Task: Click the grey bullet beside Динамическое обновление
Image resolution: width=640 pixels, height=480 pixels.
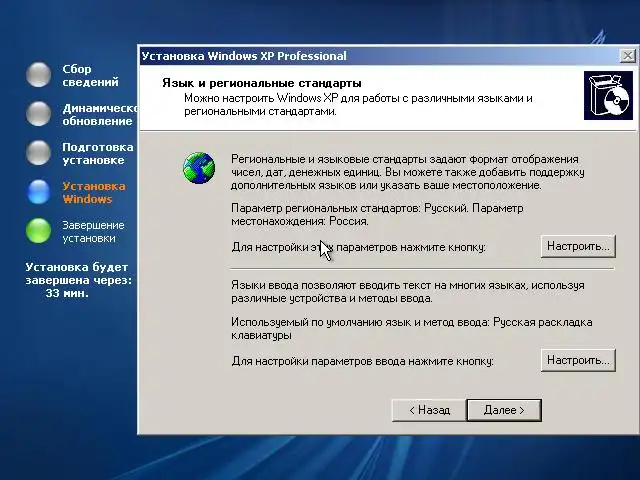Action: 38,114
